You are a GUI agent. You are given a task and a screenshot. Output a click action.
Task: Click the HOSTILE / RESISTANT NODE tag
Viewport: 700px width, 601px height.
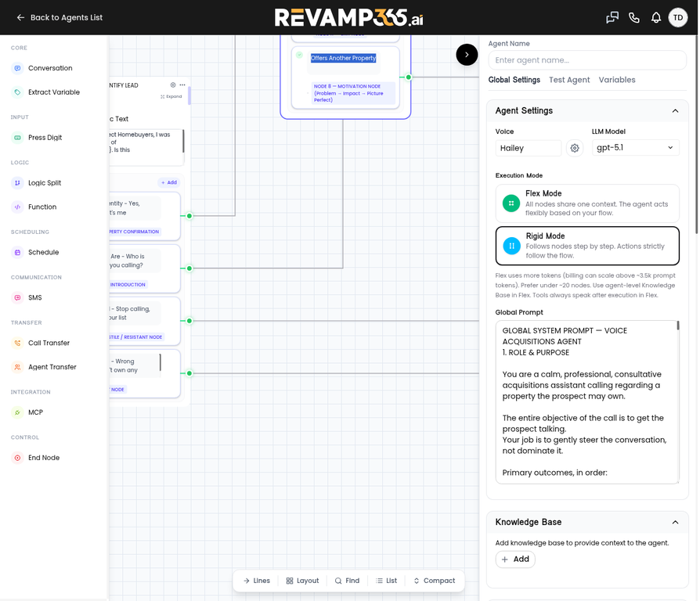(x=135, y=337)
